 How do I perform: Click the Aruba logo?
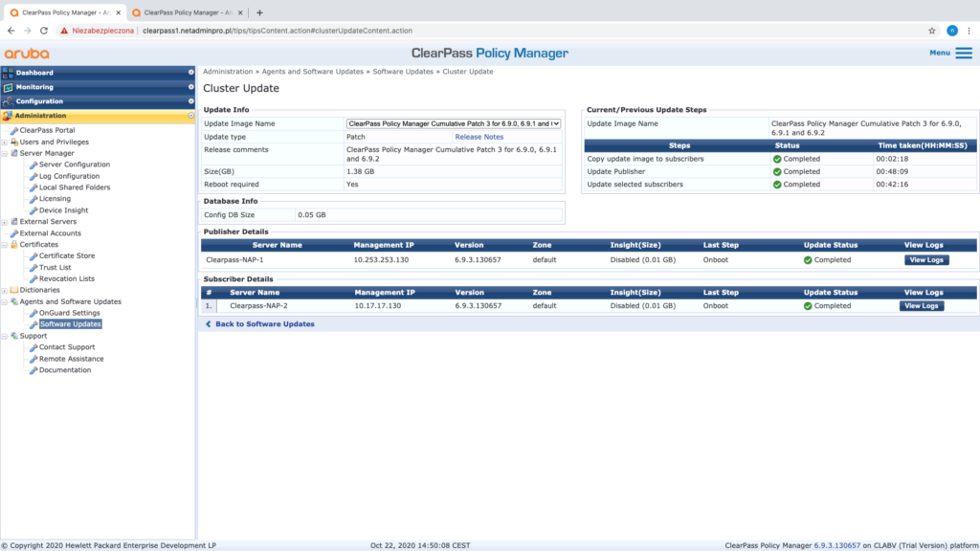coord(26,54)
